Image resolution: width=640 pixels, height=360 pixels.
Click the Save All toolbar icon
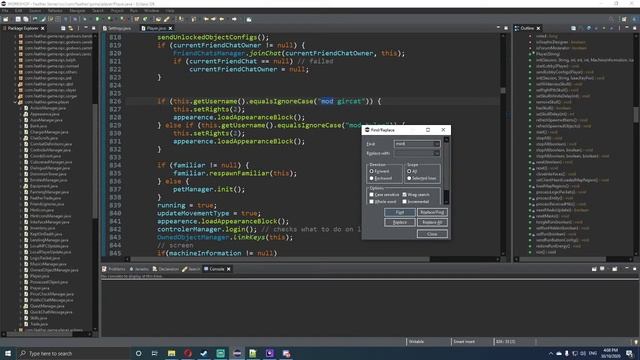[26, 19]
